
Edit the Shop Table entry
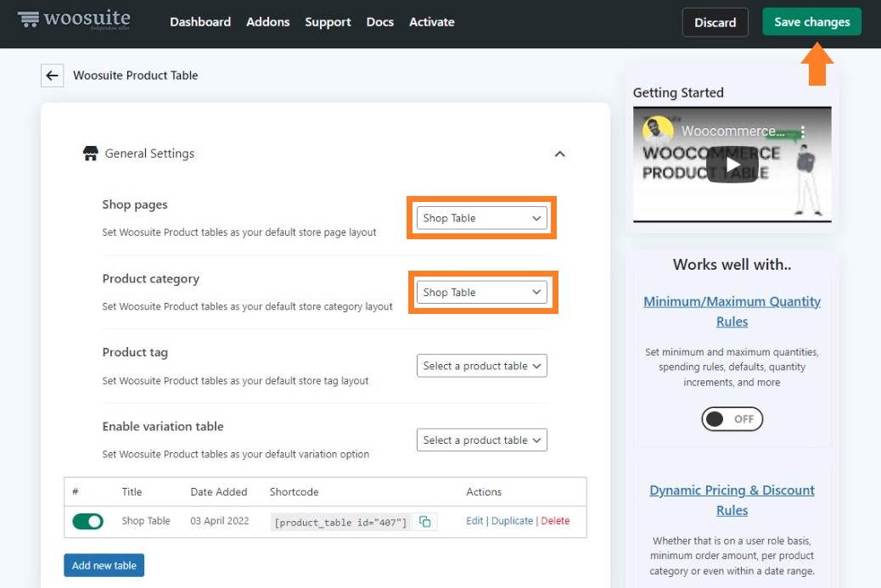coord(474,521)
